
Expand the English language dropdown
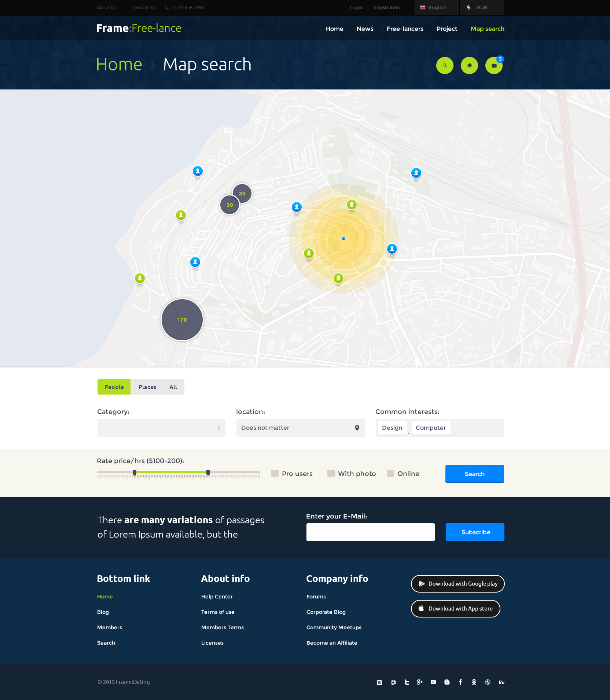[x=437, y=8]
